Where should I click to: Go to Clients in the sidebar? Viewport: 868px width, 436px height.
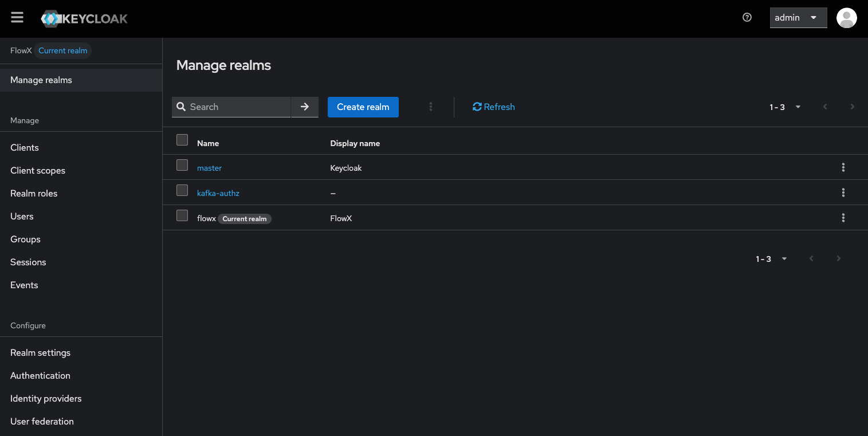click(x=25, y=147)
